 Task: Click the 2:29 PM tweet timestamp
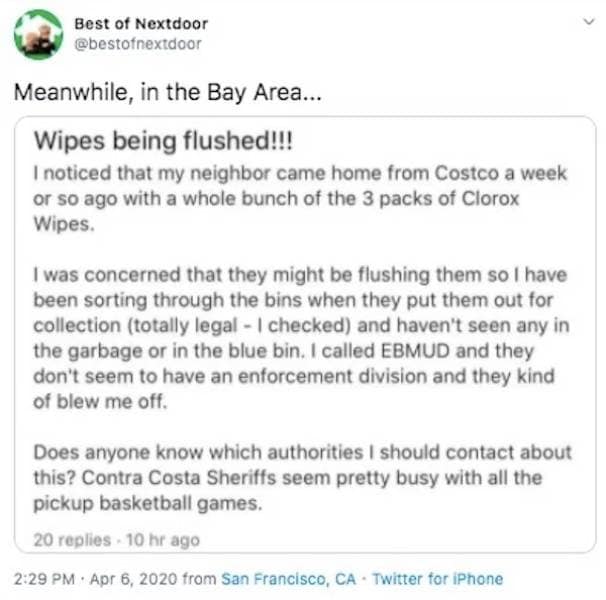[x=45, y=578]
